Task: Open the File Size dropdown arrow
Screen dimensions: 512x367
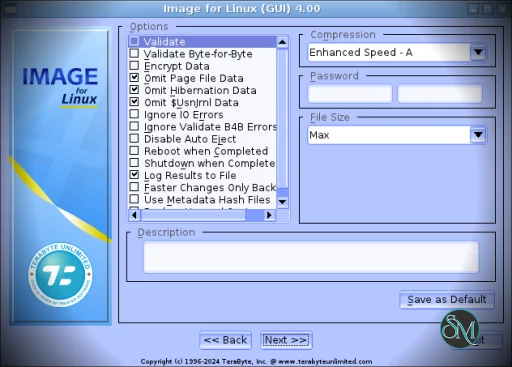Action: click(478, 135)
